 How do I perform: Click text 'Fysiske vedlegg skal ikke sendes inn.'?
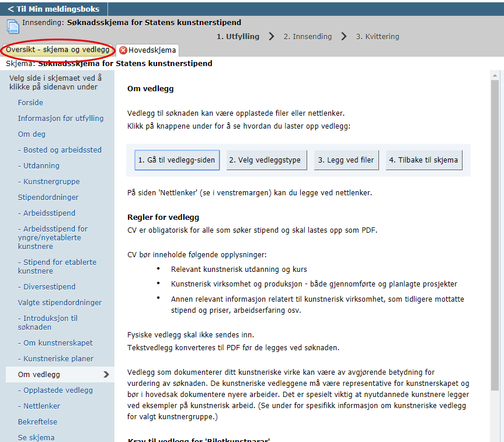coord(190,335)
